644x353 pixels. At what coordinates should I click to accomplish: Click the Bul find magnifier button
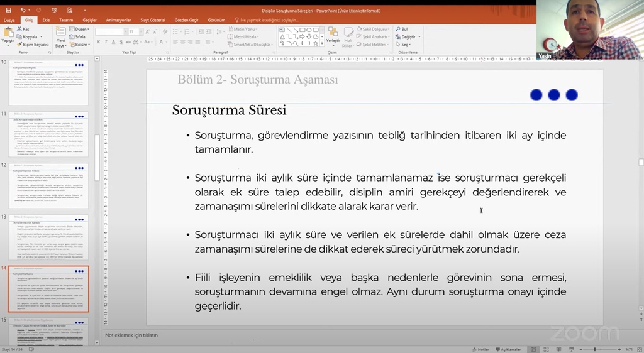click(x=402, y=29)
